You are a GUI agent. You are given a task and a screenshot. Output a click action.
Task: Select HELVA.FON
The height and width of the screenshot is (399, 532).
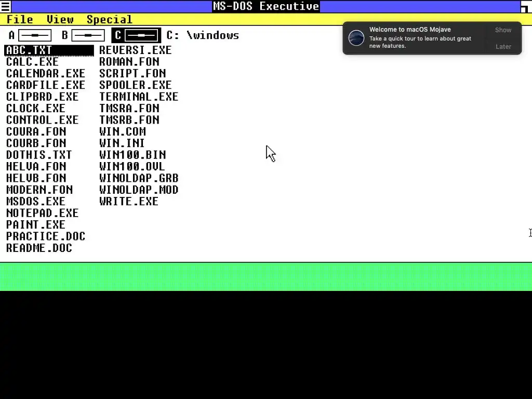tap(36, 166)
